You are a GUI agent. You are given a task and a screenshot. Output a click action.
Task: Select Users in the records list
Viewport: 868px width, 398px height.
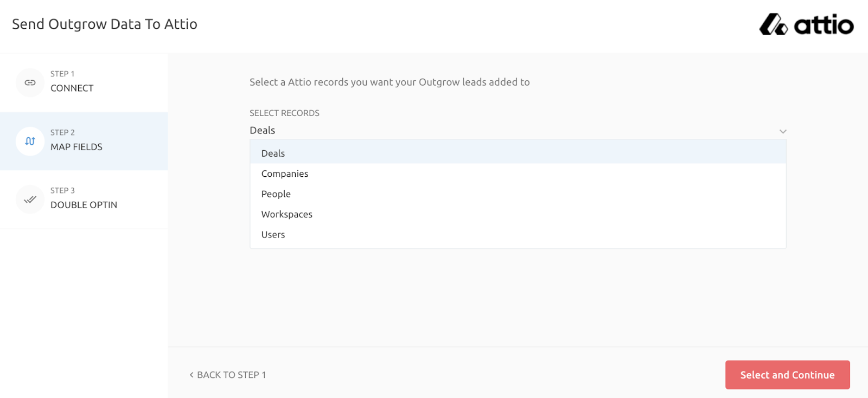click(273, 235)
